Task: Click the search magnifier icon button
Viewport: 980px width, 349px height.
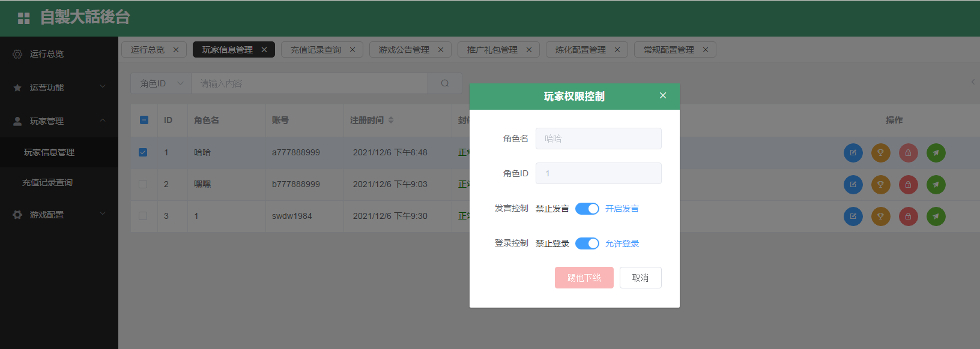Action: point(445,83)
